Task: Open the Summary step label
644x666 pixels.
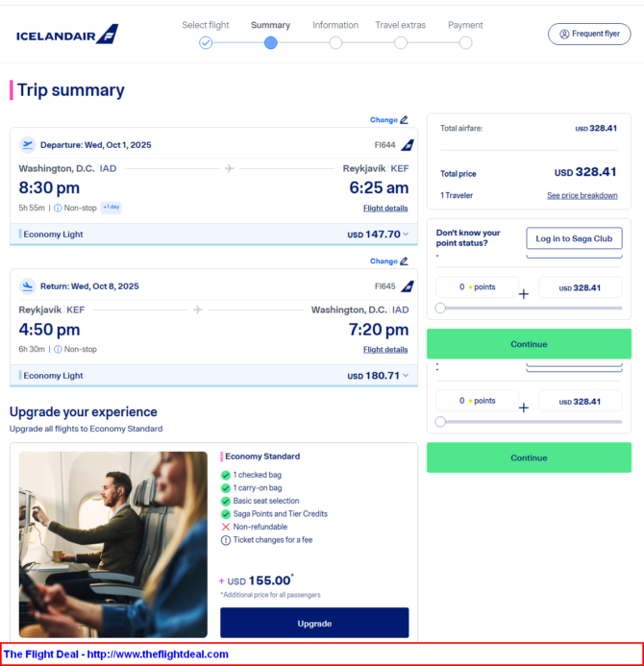Action: 271,26
